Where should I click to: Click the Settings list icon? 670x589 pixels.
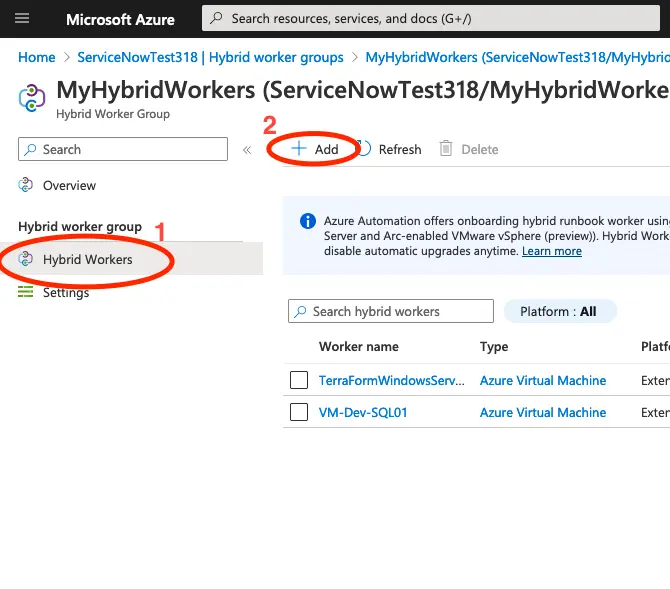tap(25, 292)
